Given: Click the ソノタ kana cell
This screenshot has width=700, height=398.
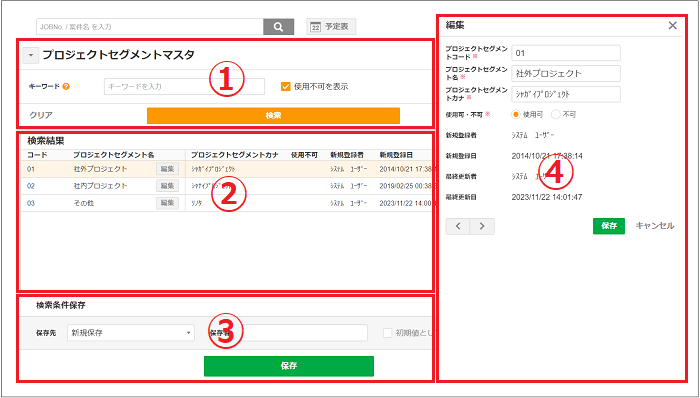Looking at the screenshot, I should coord(196,203).
